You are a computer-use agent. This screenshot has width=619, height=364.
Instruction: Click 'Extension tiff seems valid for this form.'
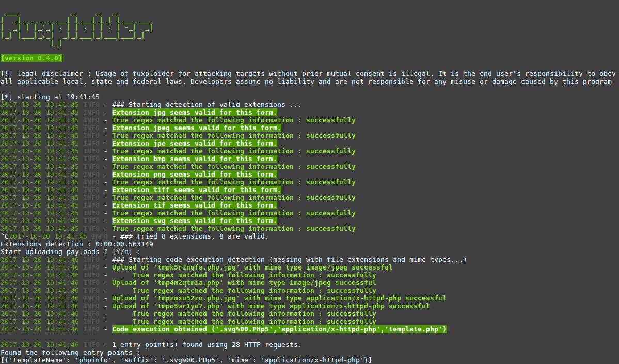coord(197,190)
